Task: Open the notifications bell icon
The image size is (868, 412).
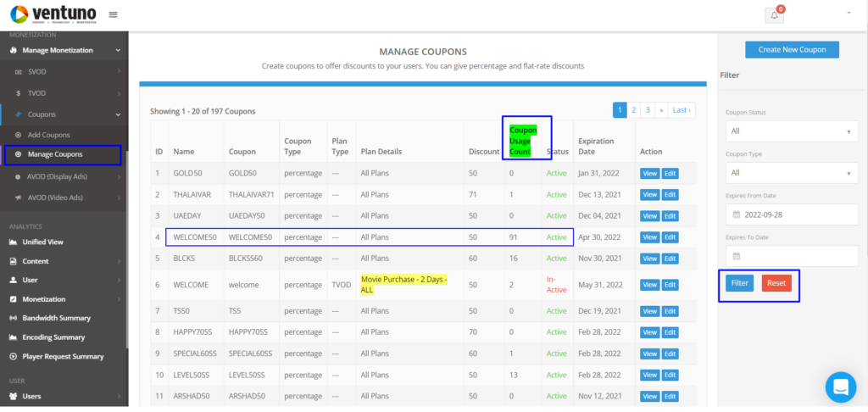Action: [x=774, y=15]
